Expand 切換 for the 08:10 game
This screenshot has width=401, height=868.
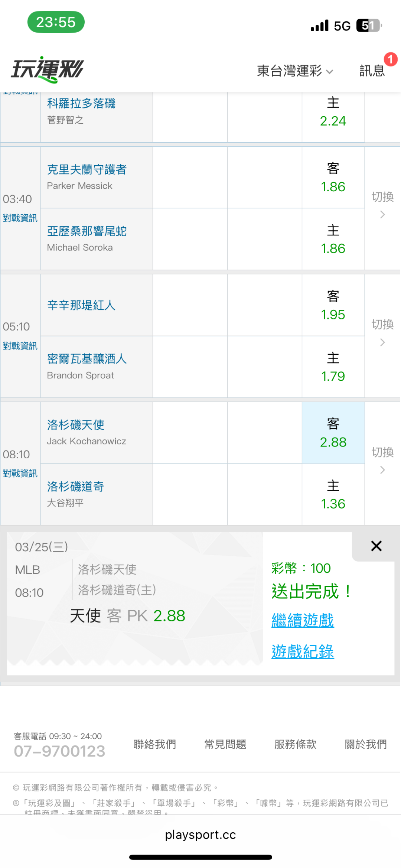[x=382, y=460]
